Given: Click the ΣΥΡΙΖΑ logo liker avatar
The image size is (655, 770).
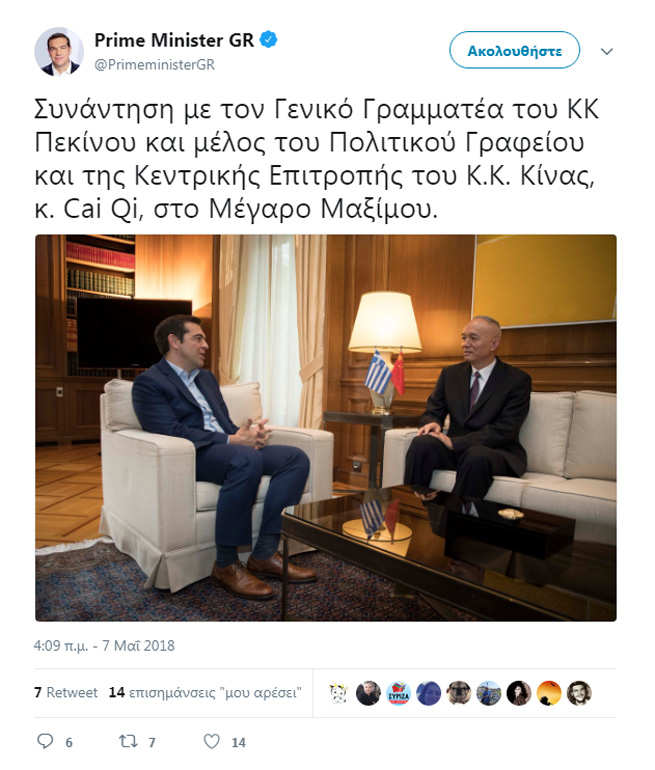Looking at the screenshot, I should [x=398, y=693].
